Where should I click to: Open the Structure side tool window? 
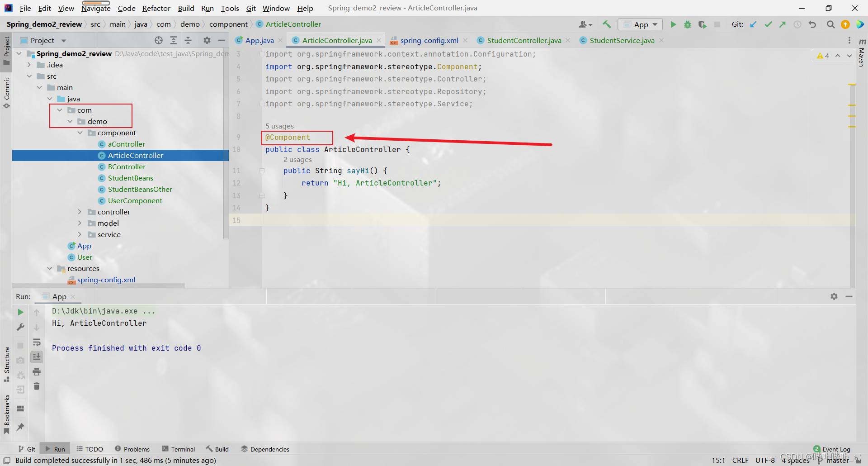click(x=6, y=364)
